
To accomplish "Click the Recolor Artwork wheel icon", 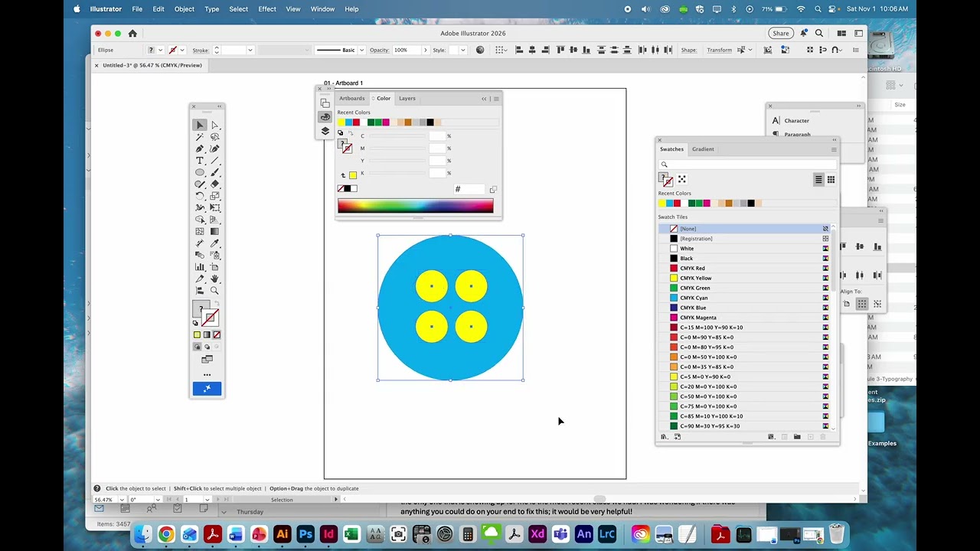I will [480, 50].
